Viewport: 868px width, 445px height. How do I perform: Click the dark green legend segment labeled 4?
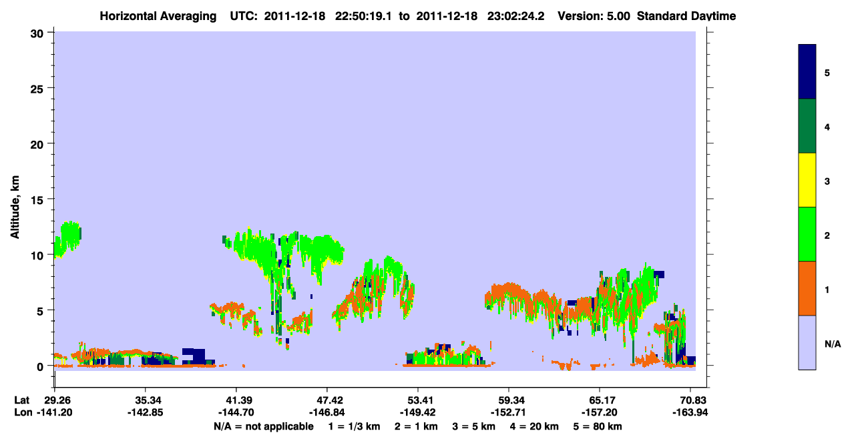tap(807, 126)
